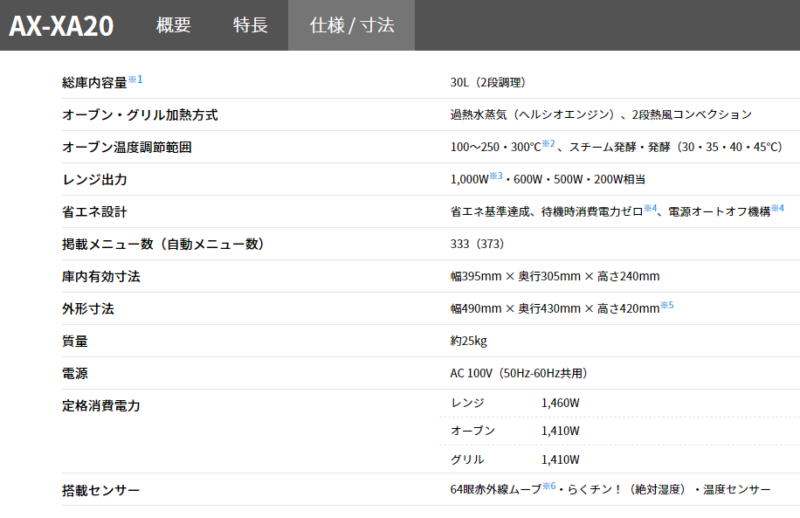Switch to the 特長 tab

point(250,26)
